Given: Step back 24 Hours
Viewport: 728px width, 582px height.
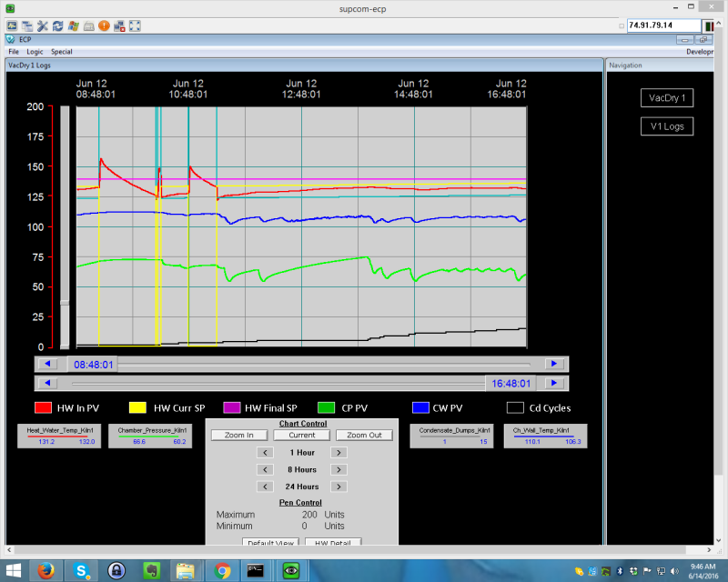Looking at the screenshot, I should 265,487.
